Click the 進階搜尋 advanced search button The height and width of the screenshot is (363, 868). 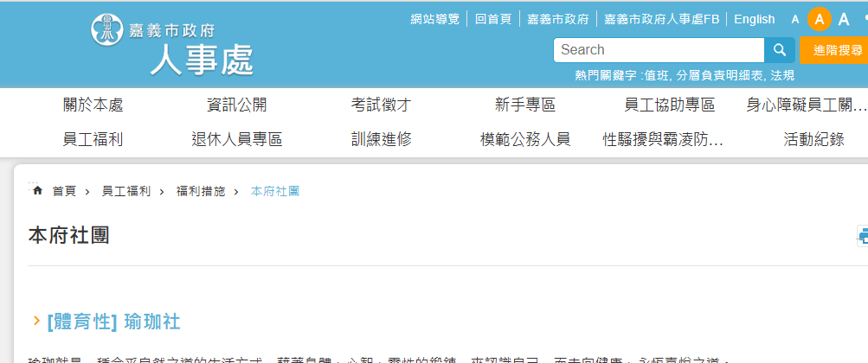[833, 50]
